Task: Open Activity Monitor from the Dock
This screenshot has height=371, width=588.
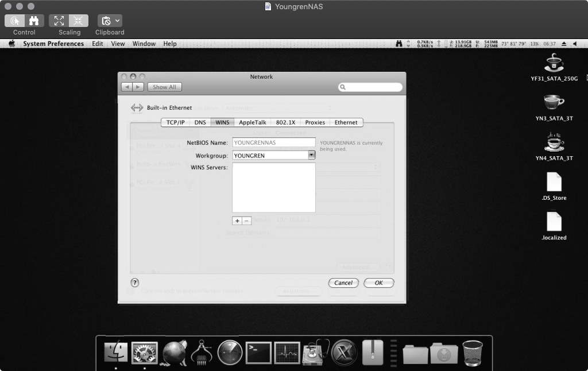Action: (287, 353)
